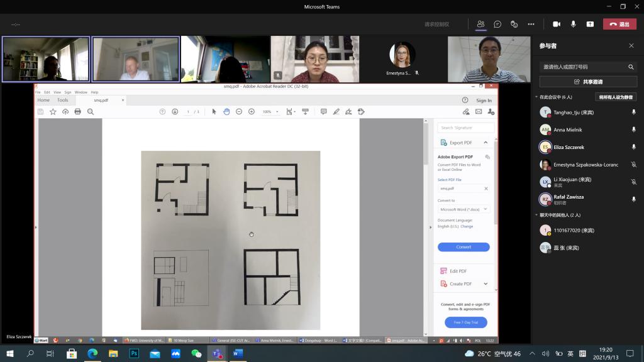644x362 pixels.
Task: Click the 共享邀请 share invite button
Action: [x=588, y=82]
